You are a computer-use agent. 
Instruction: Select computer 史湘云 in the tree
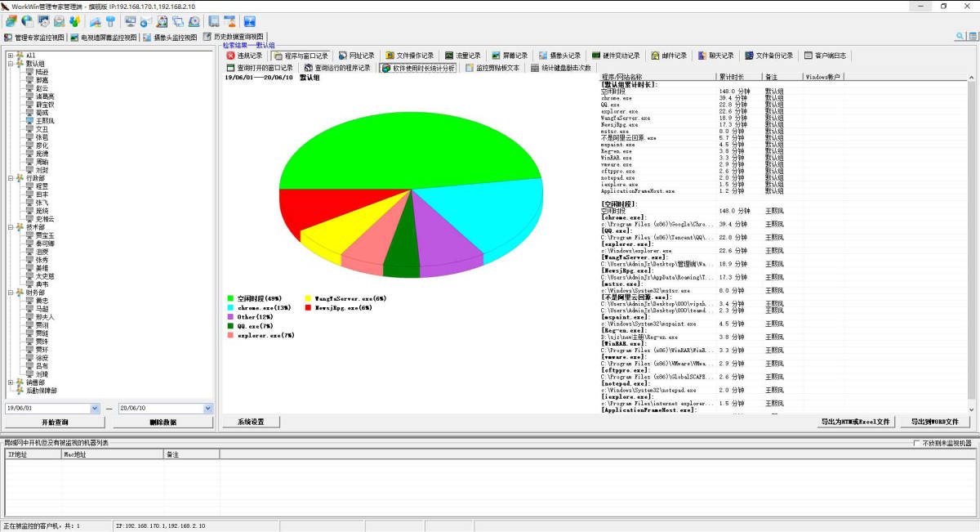44,219
